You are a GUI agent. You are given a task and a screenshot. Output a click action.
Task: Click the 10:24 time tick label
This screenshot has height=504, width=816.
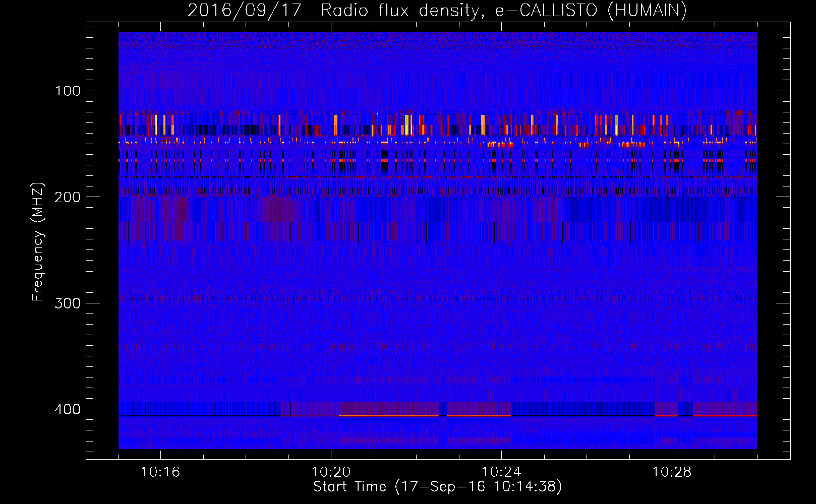coord(501,472)
